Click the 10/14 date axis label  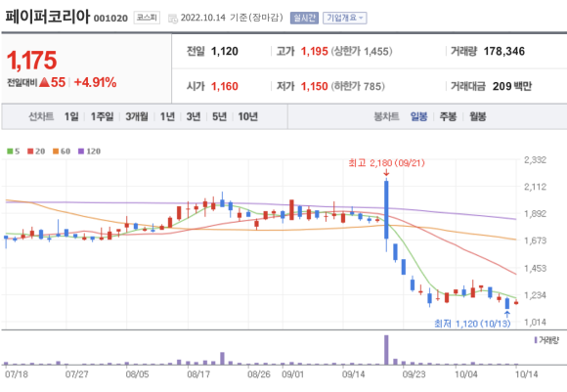pyautogui.click(x=526, y=374)
